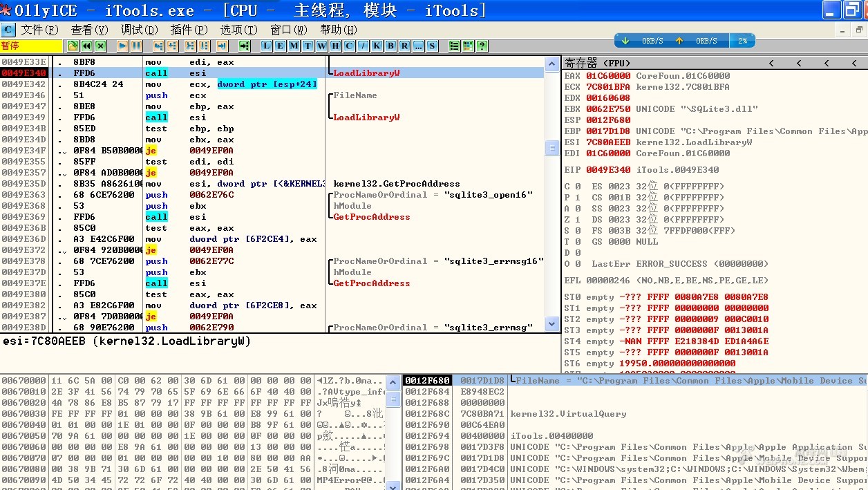Open the 文件(F) menu
868x490 pixels.
[39, 30]
